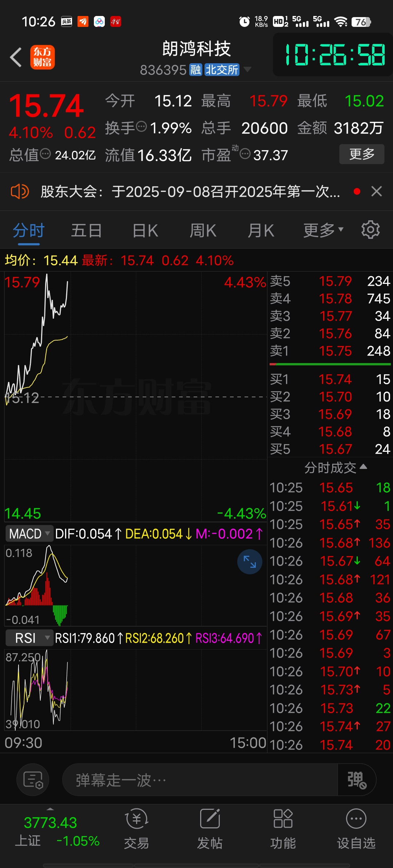Tap the expand chart fullscreen icon

[x=250, y=562]
